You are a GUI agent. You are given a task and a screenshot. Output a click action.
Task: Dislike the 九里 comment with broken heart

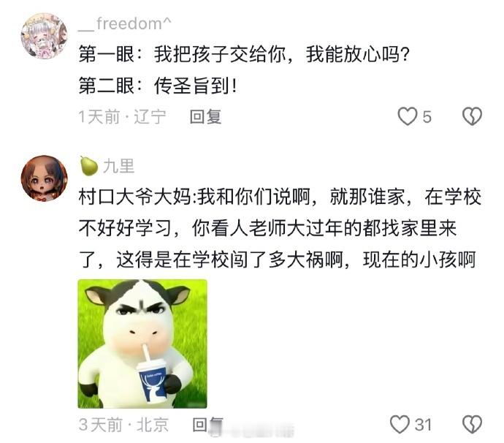(472, 424)
